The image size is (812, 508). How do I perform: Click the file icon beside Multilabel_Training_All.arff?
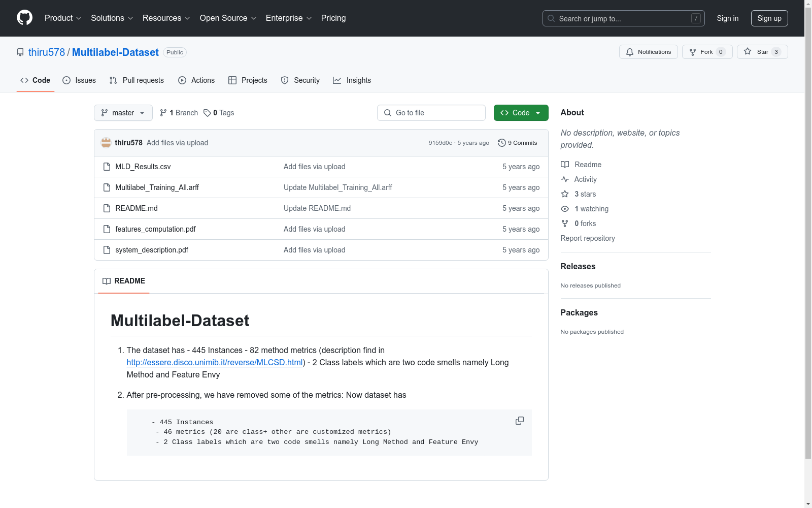click(107, 187)
